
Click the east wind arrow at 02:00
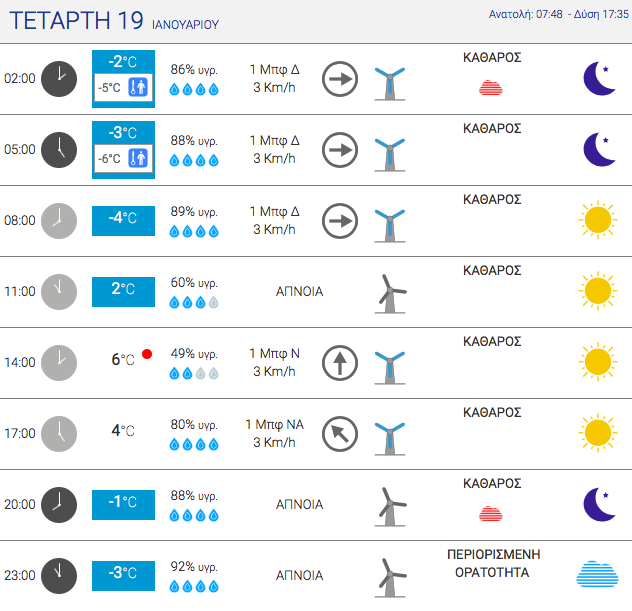[340, 79]
